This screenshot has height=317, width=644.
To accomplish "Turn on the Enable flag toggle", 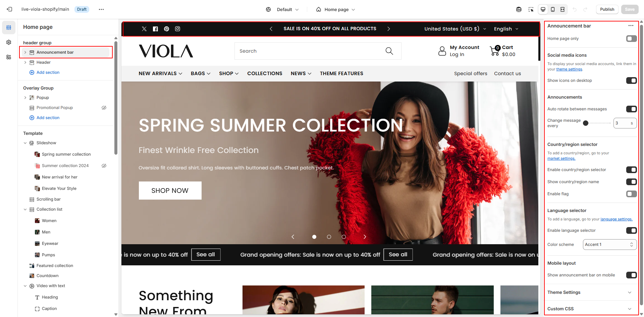I will coord(631,194).
